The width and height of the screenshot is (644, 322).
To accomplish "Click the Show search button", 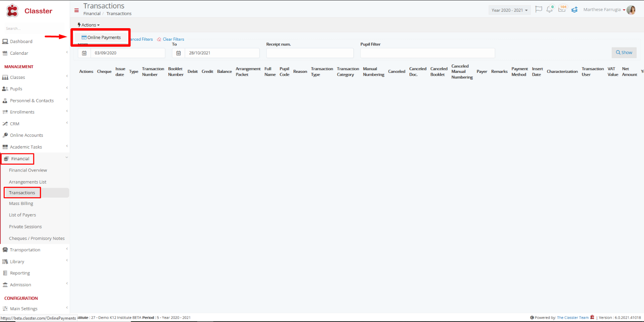I will click(624, 53).
